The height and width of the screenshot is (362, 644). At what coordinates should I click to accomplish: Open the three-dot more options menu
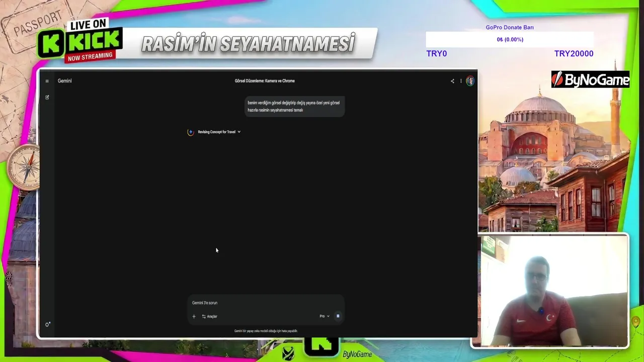pyautogui.click(x=461, y=81)
